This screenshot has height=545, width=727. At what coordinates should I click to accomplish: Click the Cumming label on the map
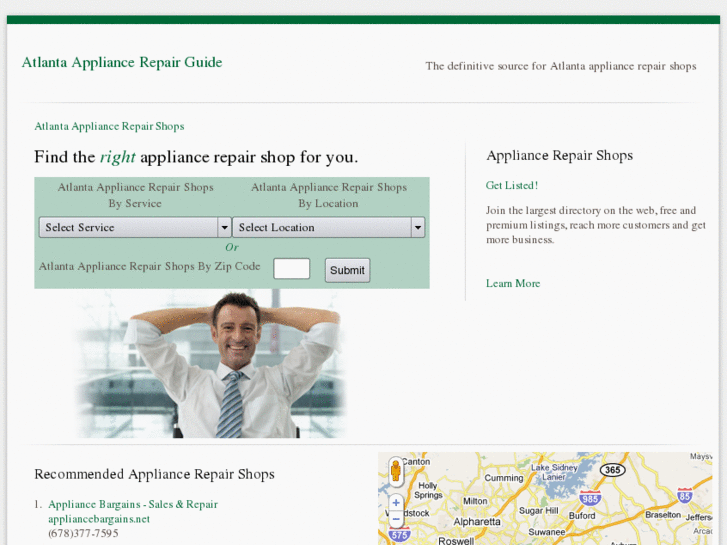(x=504, y=478)
